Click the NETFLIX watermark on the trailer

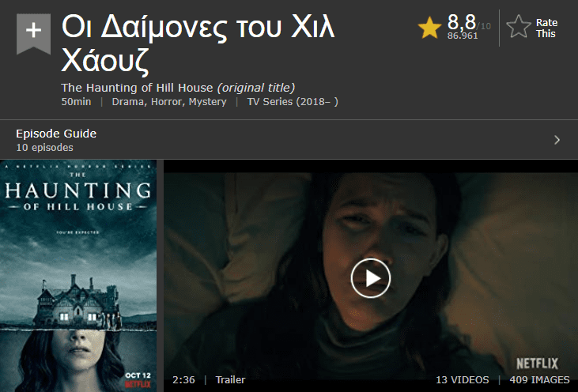537,364
